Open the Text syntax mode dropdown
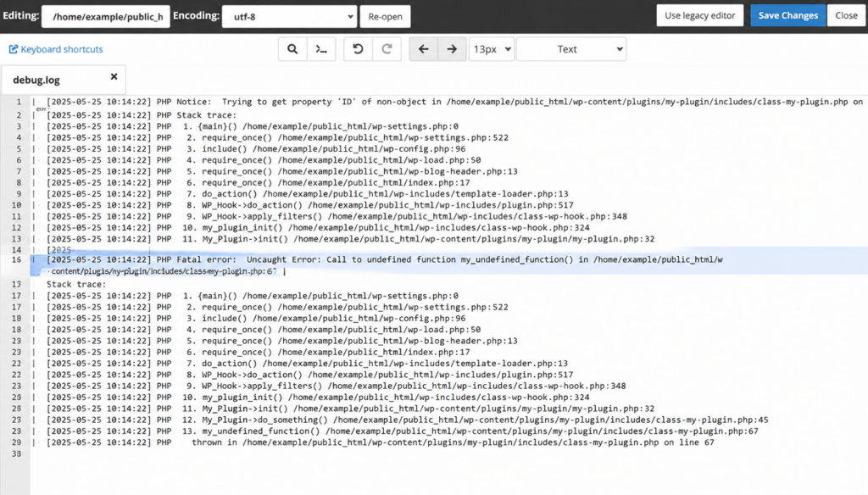Viewport: 868px width, 495px height. [571, 49]
